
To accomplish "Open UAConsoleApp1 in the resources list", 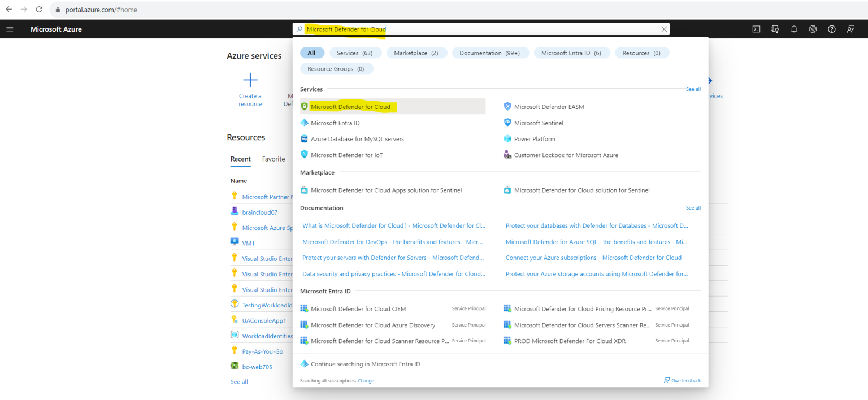I will (264, 320).
